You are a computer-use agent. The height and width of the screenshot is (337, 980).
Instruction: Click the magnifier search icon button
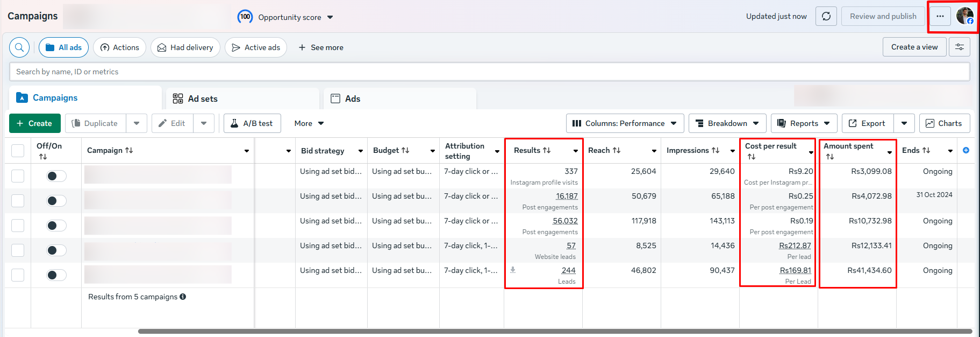pos(19,47)
